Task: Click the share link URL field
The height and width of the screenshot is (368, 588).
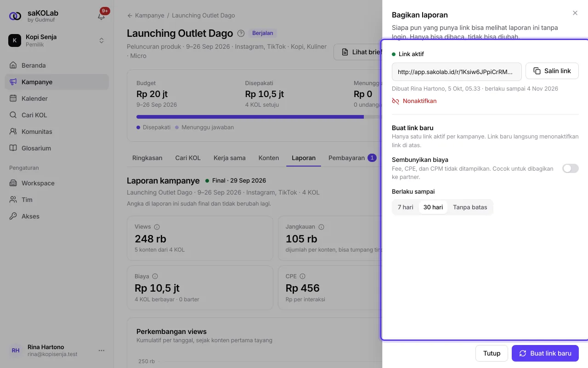Action: point(457,72)
